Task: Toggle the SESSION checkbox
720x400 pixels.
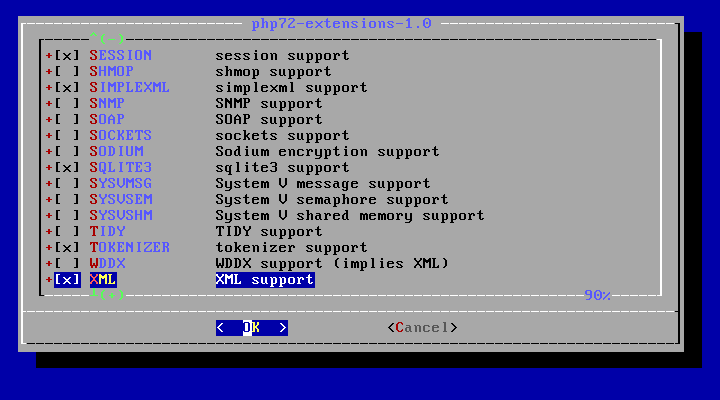Action: [67, 56]
